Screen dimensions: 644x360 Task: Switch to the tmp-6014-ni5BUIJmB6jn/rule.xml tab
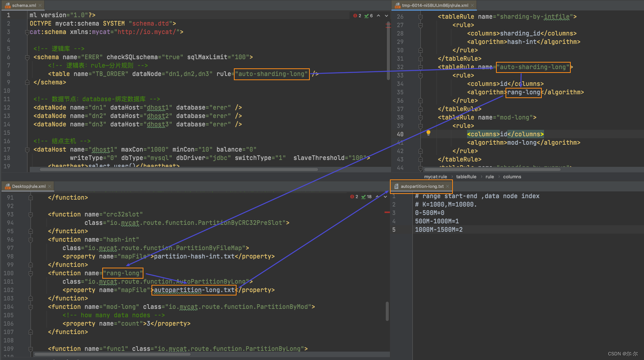[x=435, y=5]
